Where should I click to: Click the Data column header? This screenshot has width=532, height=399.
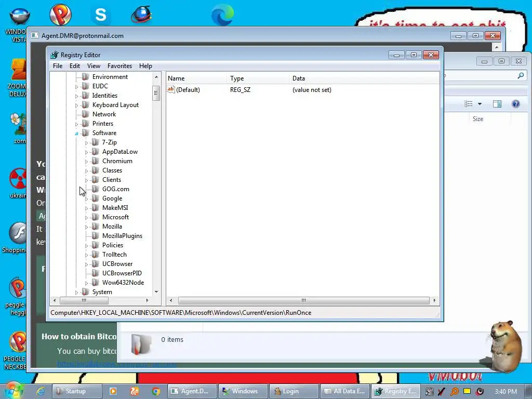coord(364,78)
